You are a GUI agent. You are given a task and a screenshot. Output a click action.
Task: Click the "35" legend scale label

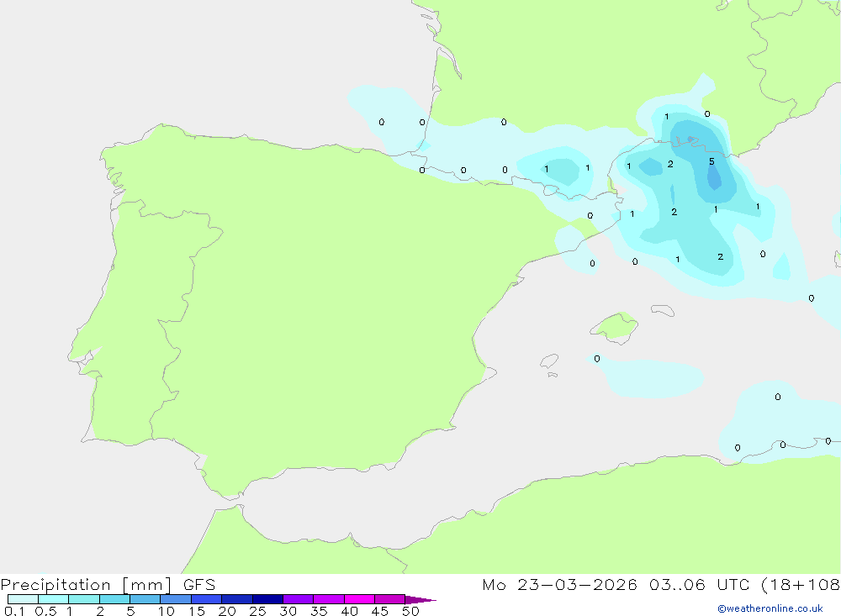(x=319, y=611)
